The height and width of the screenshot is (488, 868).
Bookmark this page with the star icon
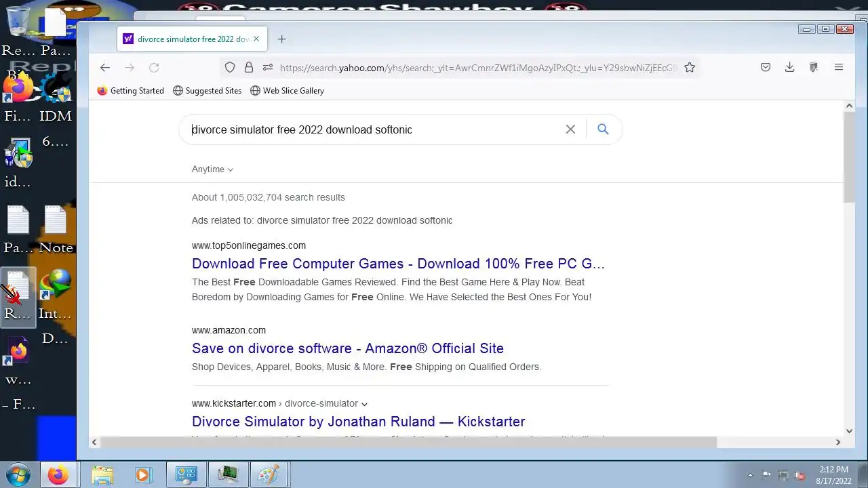click(690, 67)
